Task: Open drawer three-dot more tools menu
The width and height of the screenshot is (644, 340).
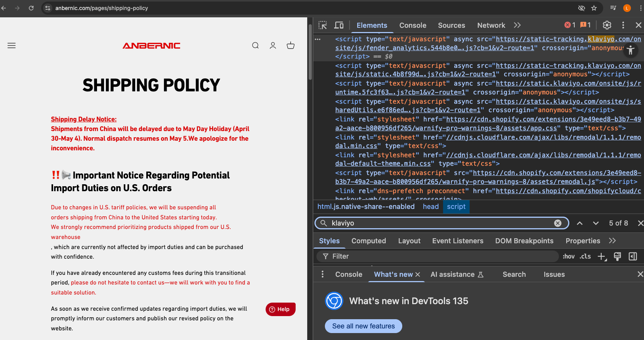Action: tap(323, 274)
